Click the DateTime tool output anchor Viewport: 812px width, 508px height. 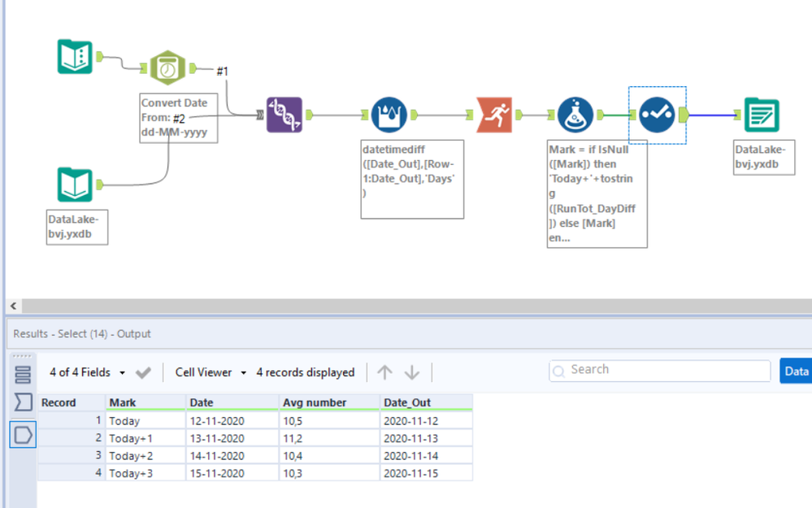[193, 67]
